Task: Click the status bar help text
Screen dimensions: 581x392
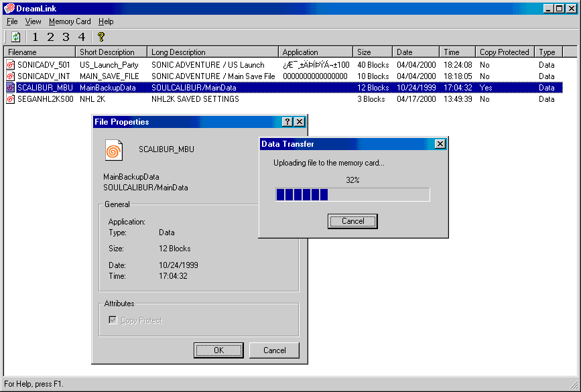Action: (34, 384)
